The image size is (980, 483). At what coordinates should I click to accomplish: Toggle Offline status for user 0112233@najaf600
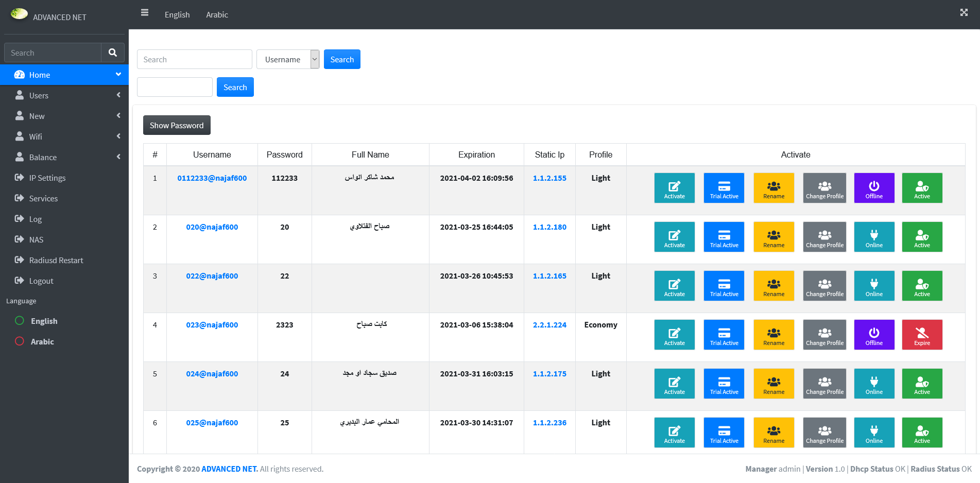874,188
